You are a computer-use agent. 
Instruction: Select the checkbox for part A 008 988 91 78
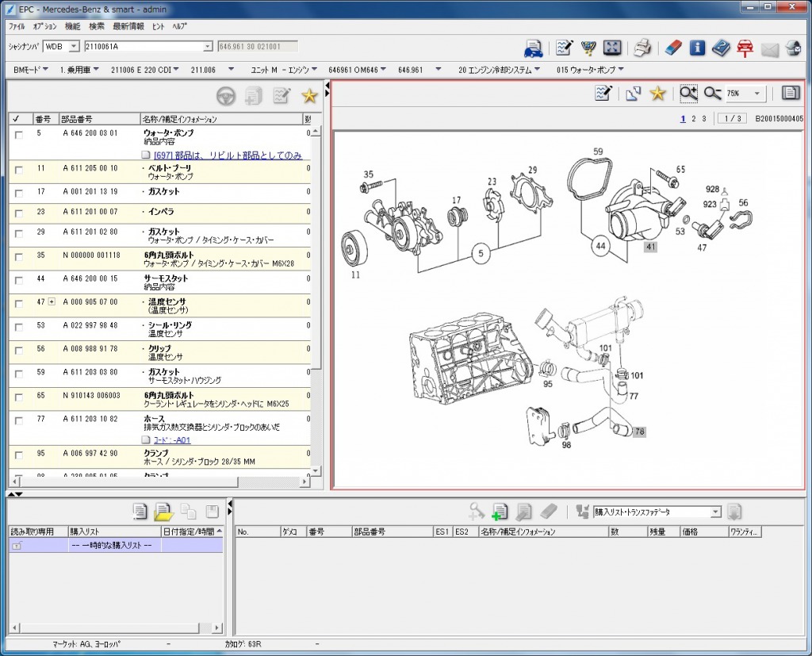click(x=19, y=351)
